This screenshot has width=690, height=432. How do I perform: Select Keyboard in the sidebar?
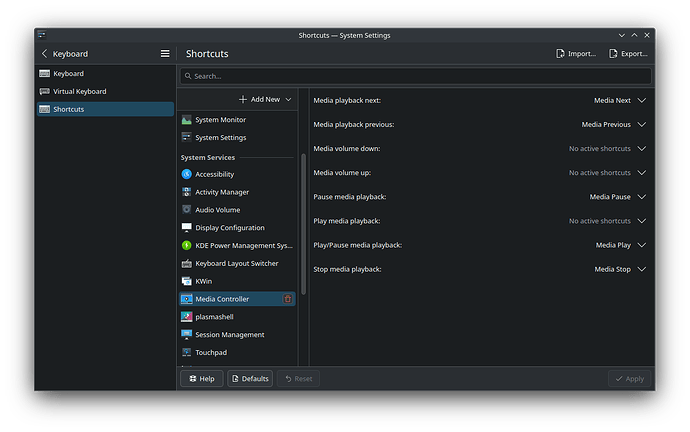click(x=106, y=73)
